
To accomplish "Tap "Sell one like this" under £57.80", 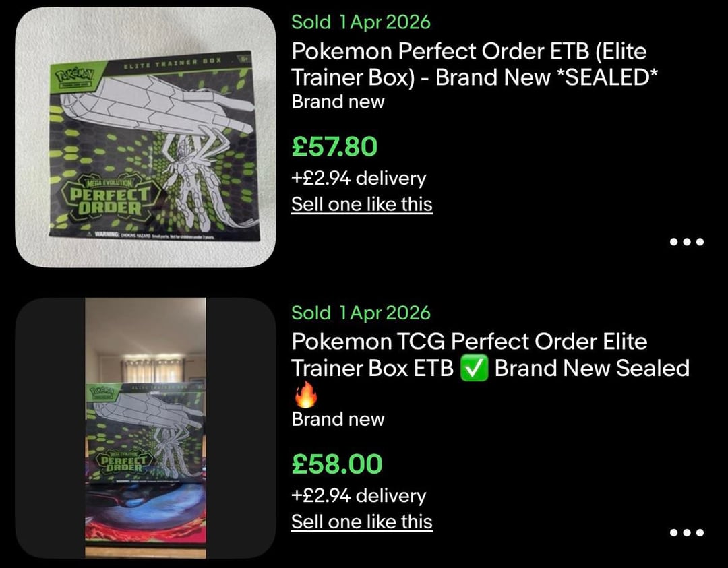I will tap(362, 204).
